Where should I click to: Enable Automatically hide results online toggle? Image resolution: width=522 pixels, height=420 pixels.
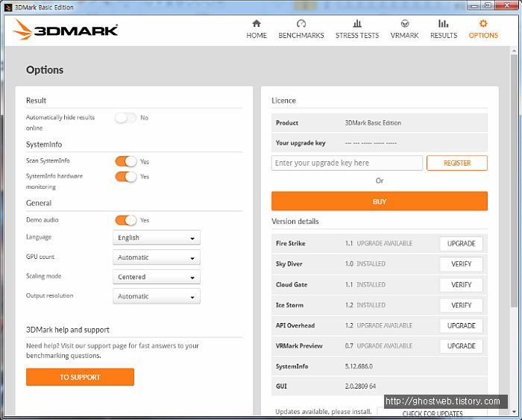[125, 118]
